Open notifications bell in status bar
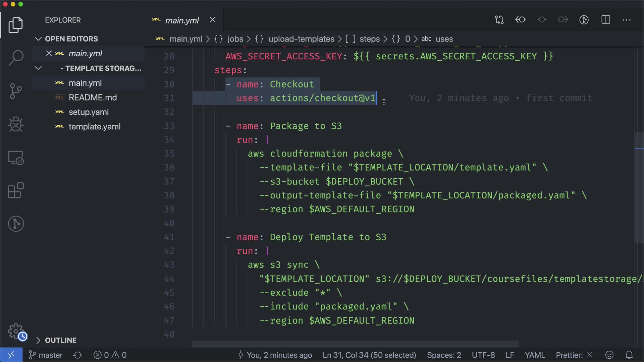This screenshot has width=644, height=362. [x=629, y=355]
